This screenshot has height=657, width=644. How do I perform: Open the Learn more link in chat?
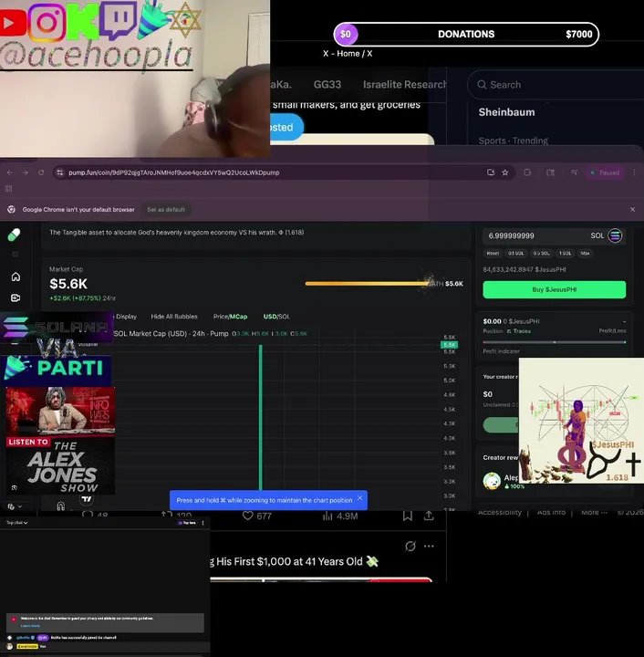pos(30,626)
